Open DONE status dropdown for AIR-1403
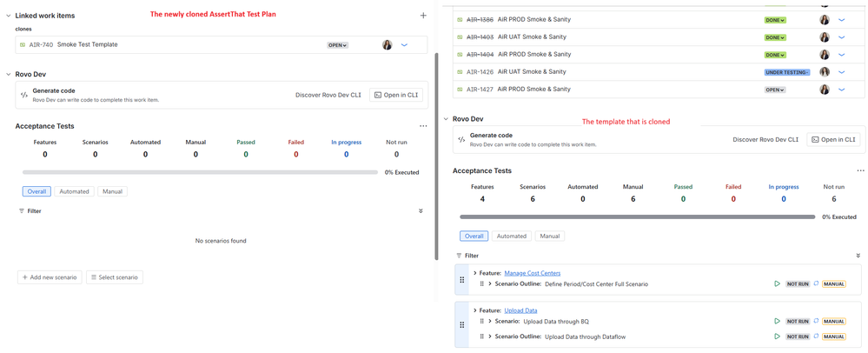868x353 pixels. tap(775, 37)
